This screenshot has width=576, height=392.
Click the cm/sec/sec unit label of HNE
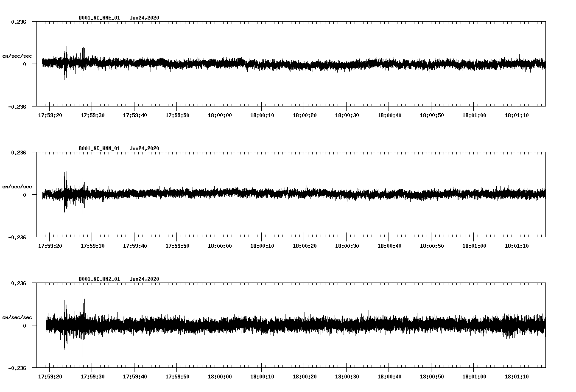pos(17,56)
